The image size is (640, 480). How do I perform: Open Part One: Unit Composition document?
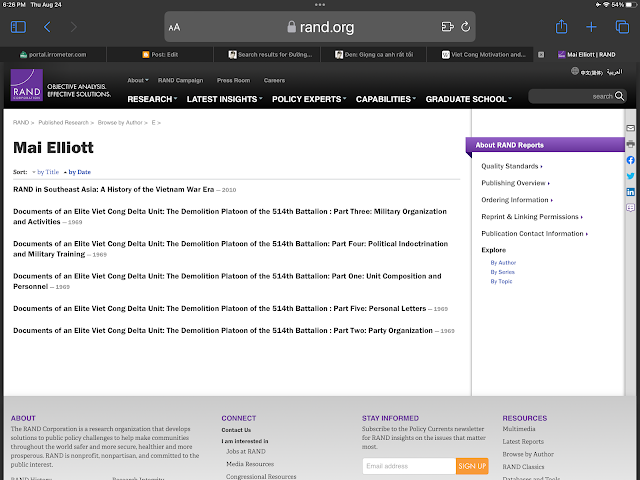[227, 281]
